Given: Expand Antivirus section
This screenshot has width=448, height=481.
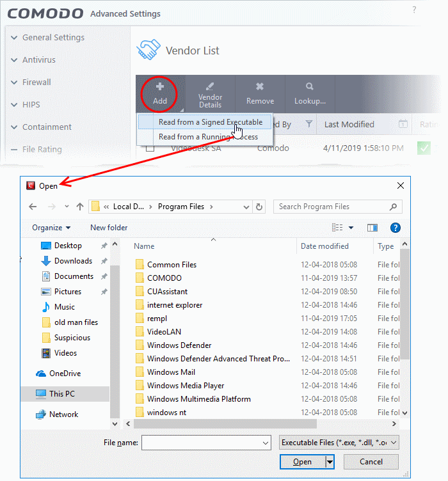Looking at the screenshot, I should [x=14, y=60].
